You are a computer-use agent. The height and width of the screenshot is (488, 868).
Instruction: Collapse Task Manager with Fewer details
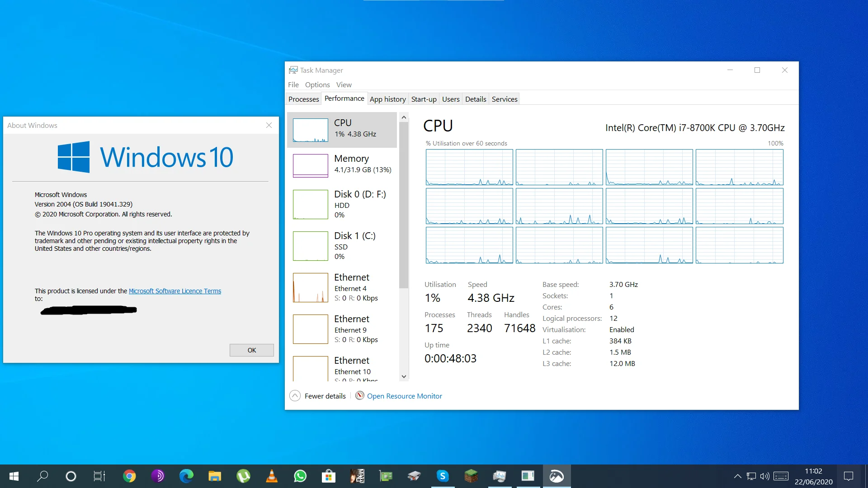[318, 396]
